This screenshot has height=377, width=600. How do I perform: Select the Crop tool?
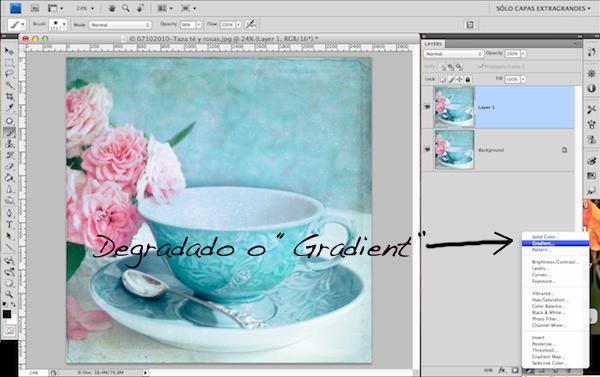pos(9,97)
